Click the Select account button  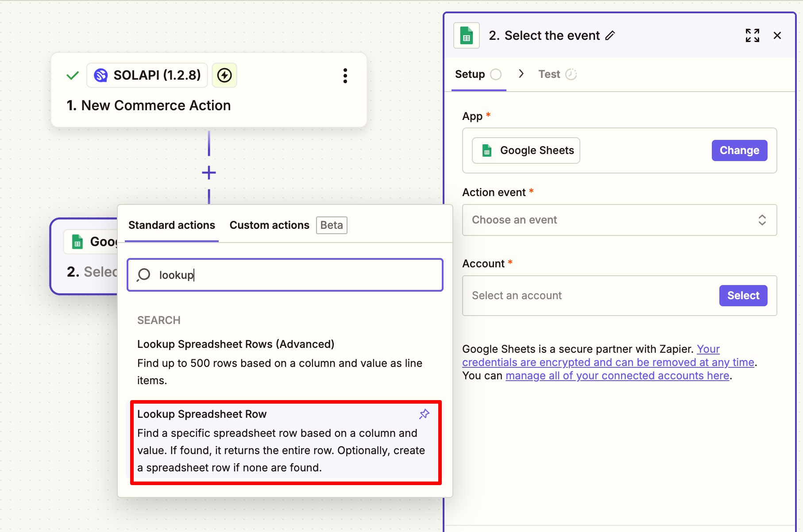(743, 296)
